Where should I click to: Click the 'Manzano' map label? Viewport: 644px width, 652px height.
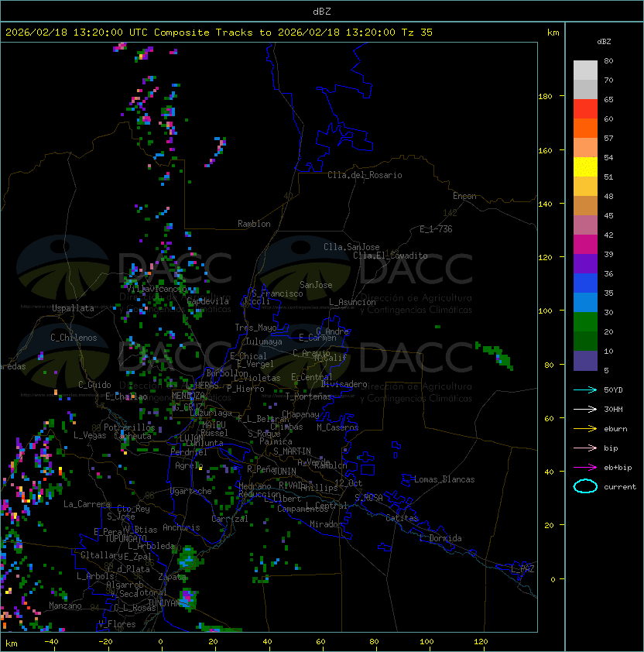[65, 606]
